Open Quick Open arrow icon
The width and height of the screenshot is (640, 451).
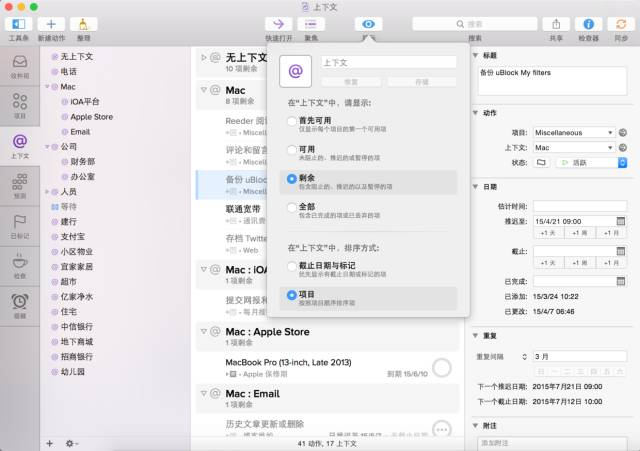pos(279,24)
